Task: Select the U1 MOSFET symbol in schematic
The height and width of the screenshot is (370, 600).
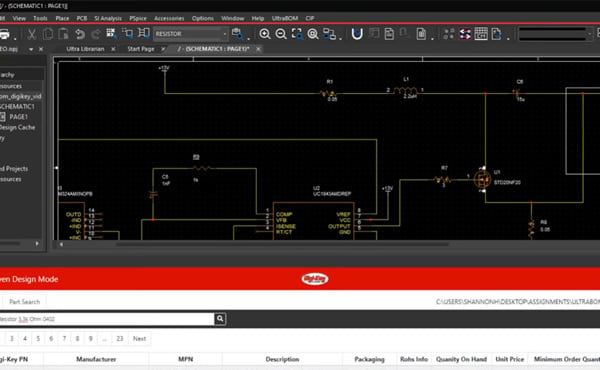Action: coord(482,179)
